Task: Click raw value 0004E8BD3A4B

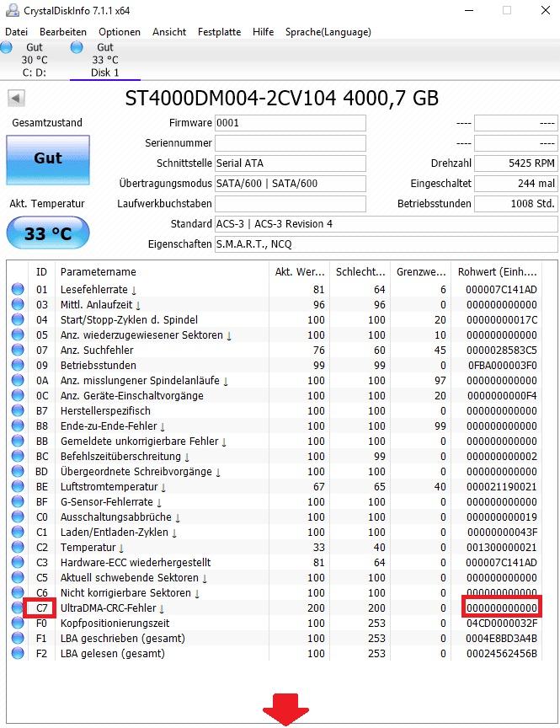Action: 502,639
